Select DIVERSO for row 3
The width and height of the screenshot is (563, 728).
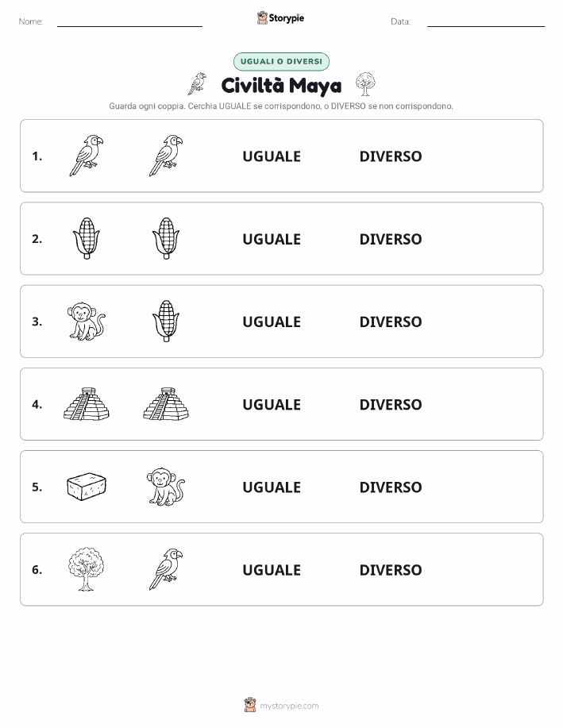(x=391, y=322)
